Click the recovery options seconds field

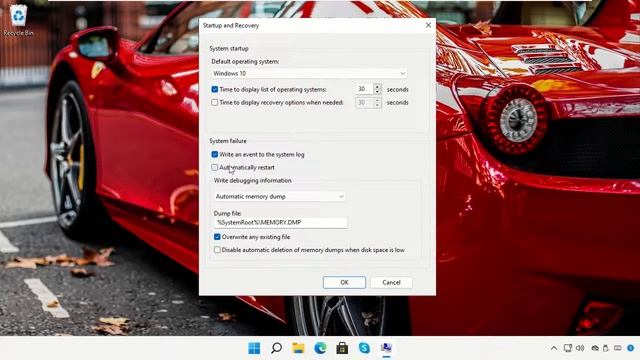click(364, 102)
